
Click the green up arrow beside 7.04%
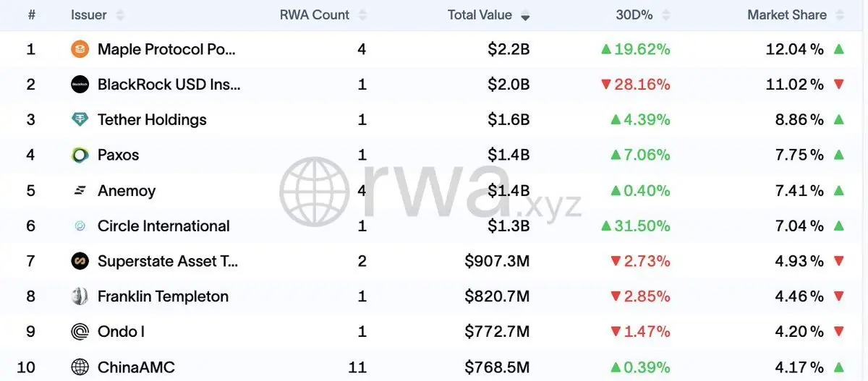pos(838,226)
